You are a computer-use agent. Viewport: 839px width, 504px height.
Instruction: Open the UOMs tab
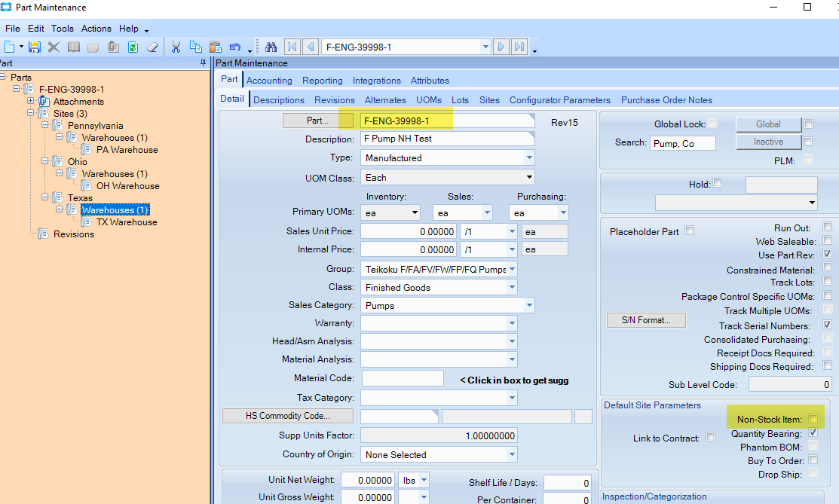click(x=429, y=100)
